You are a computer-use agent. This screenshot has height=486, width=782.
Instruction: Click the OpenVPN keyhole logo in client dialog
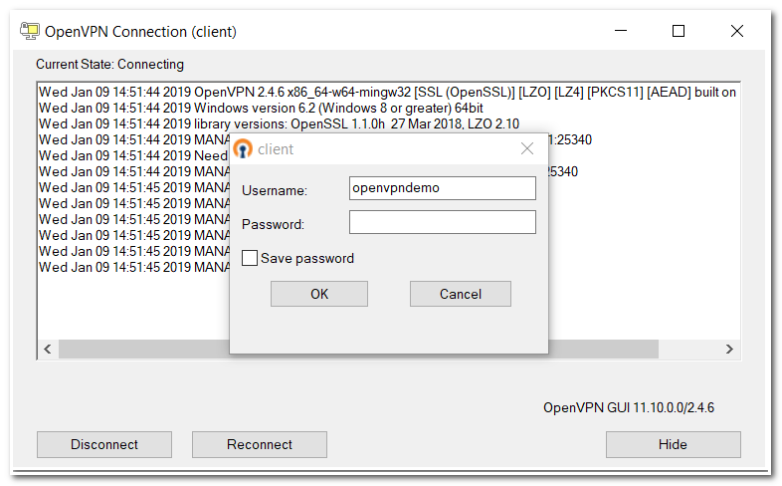tap(243, 149)
